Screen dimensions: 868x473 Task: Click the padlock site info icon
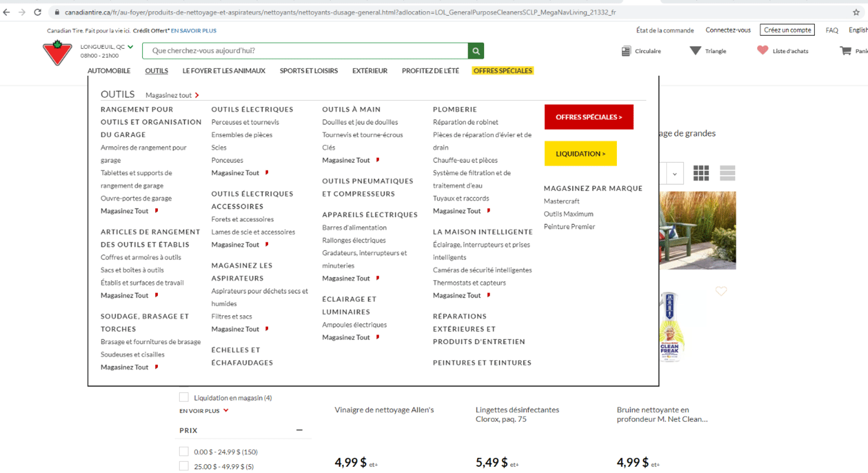coord(57,12)
